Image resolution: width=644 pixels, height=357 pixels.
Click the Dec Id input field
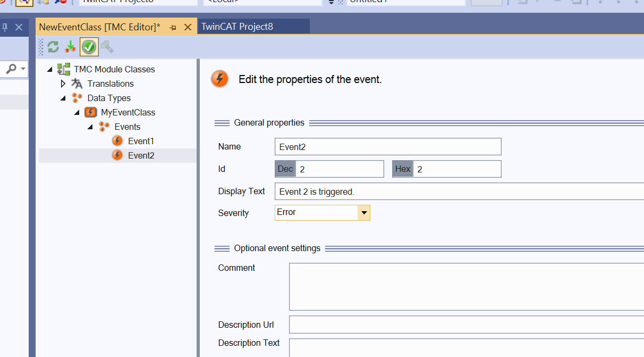click(340, 169)
